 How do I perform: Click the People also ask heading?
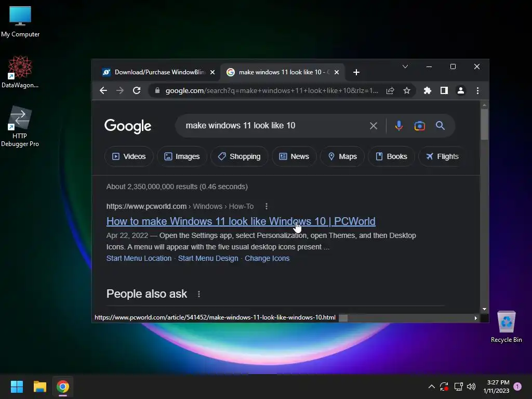[x=147, y=294]
